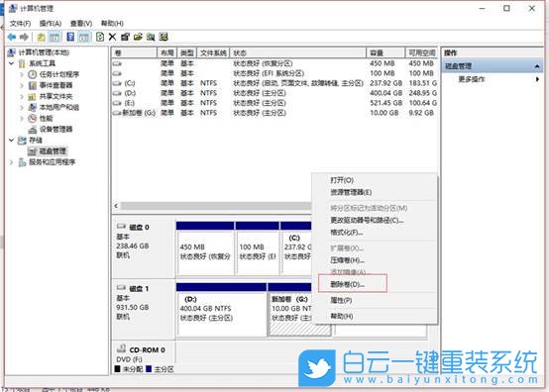Collapse the 系统工具 tree node
The width and height of the screenshot is (549, 392).
click(11, 63)
